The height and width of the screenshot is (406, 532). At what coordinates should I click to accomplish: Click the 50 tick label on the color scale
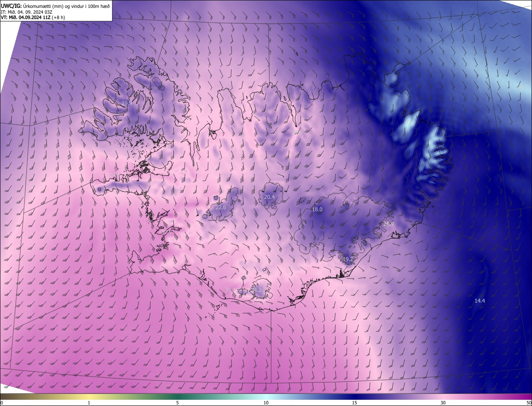tap(529, 403)
